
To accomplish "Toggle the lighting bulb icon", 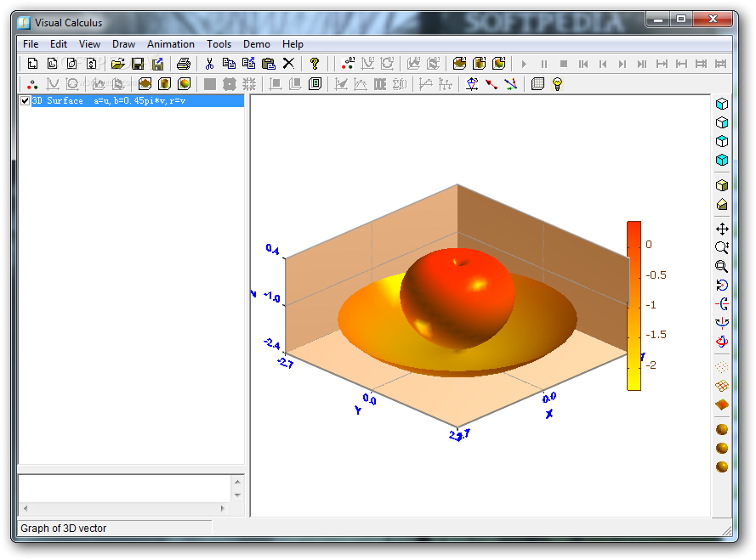I will tap(558, 83).
